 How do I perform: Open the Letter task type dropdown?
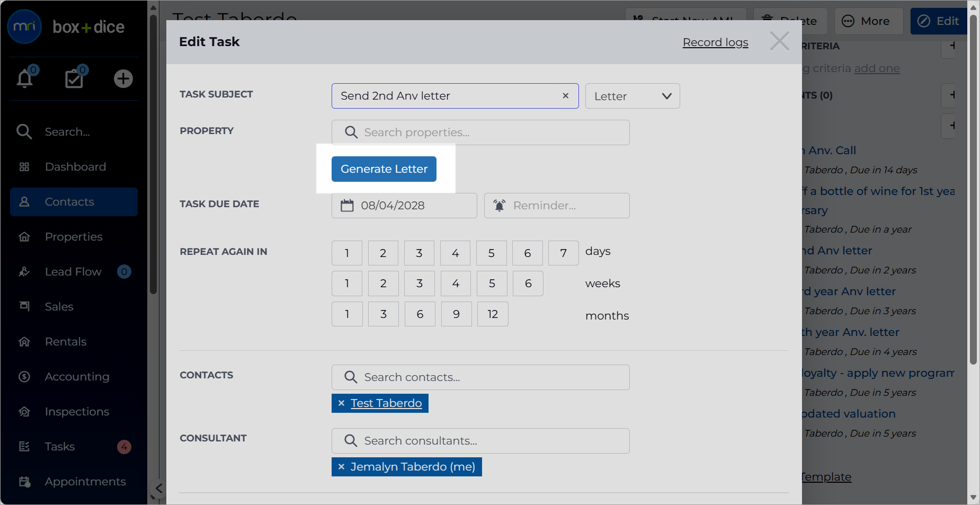632,96
